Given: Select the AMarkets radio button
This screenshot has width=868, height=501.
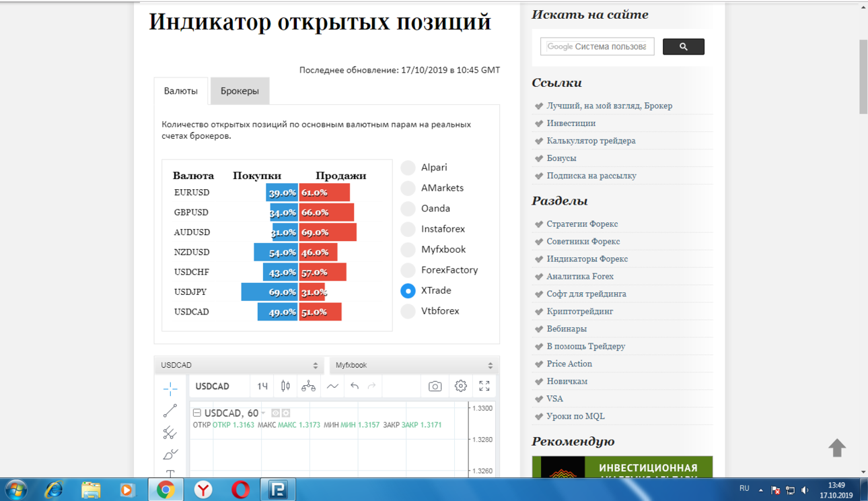Looking at the screenshot, I should [x=408, y=188].
